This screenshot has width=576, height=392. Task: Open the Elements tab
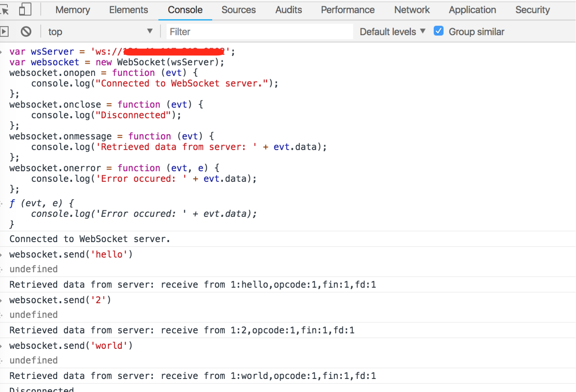tap(128, 10)
